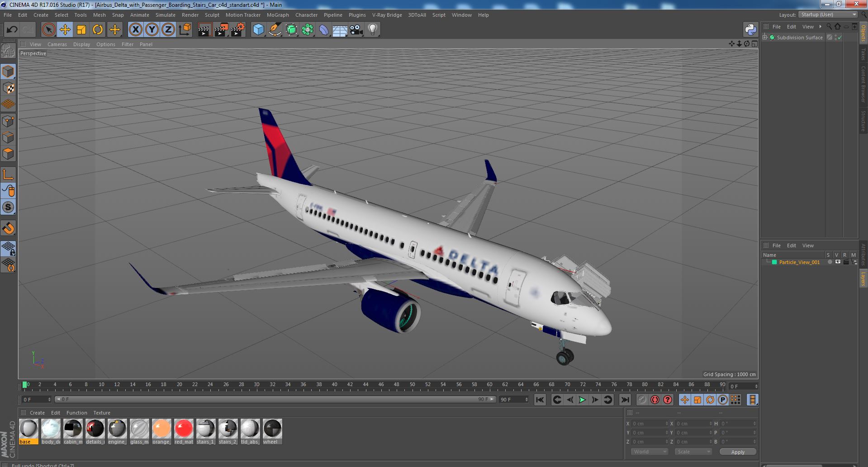
Task: Click Render View clapperboard icon
Action: click(x=204, y=30)
